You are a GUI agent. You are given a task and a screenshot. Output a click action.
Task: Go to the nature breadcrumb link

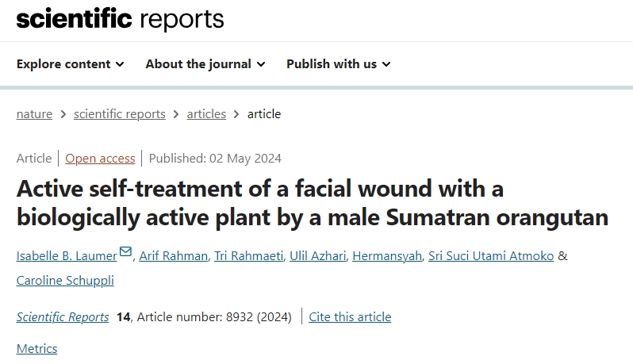tap(34, 114)
